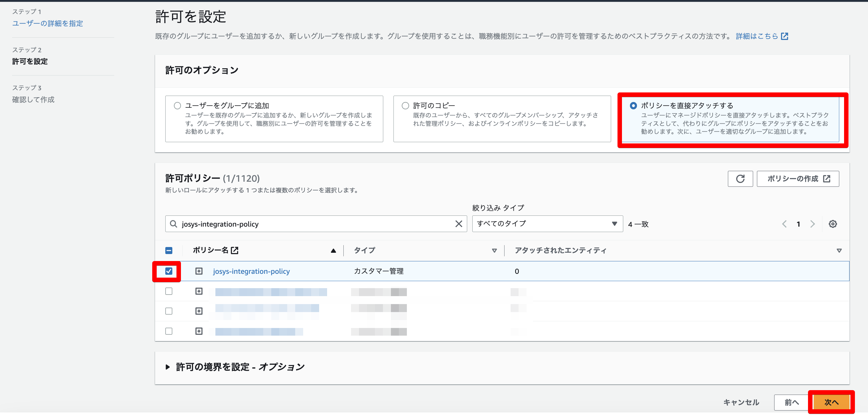
Task: Go to previous page with left chevron
Action: pos(784,224)
